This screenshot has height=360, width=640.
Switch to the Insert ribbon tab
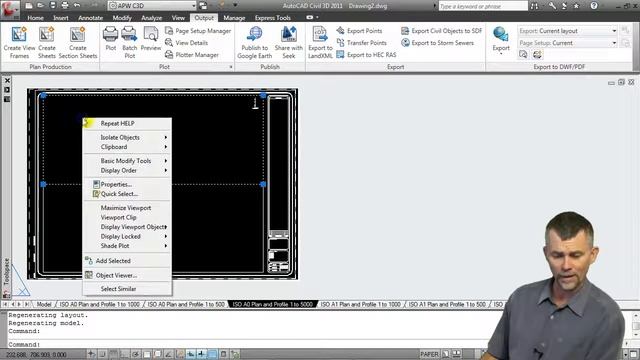pyautogui.click(x=60, y=18)
